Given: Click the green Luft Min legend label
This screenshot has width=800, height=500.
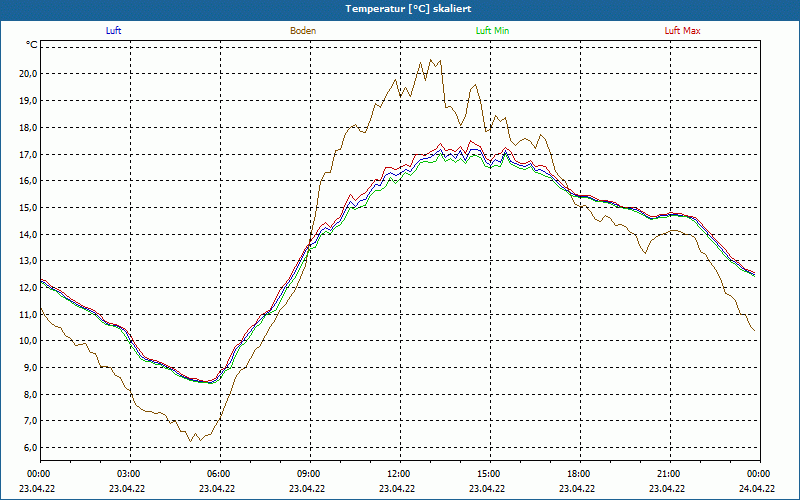Looking at the screenshot, I should [x=492, y=31].
